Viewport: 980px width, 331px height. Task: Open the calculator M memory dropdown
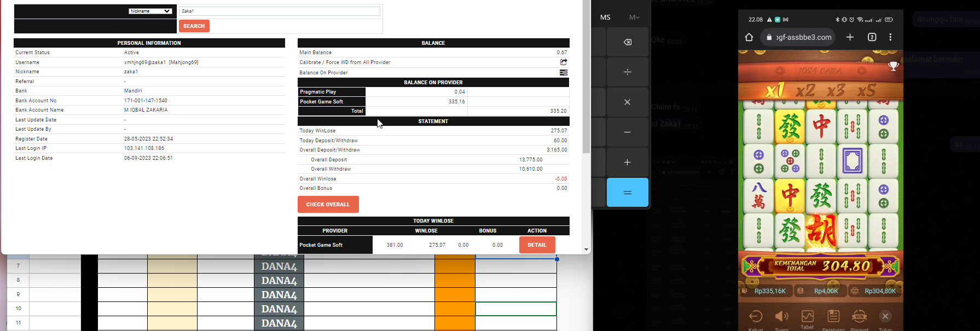[x=634, y=18]
